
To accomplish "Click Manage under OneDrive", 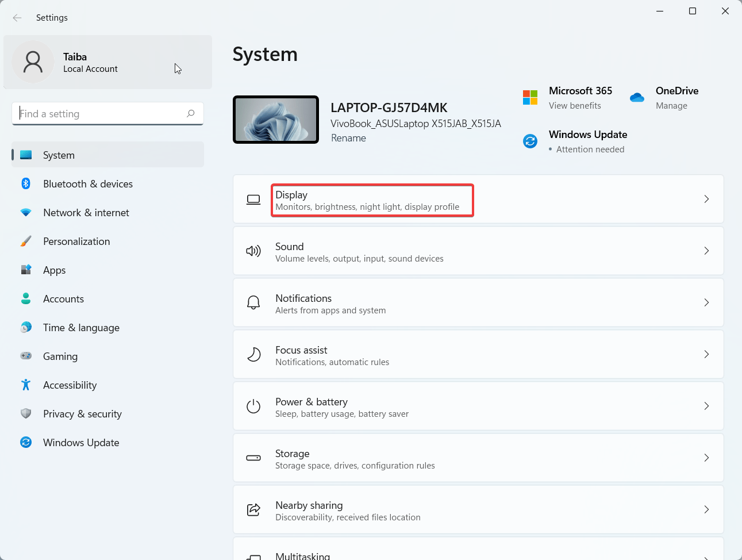I will pyautogui.click(x=671, y=106).
